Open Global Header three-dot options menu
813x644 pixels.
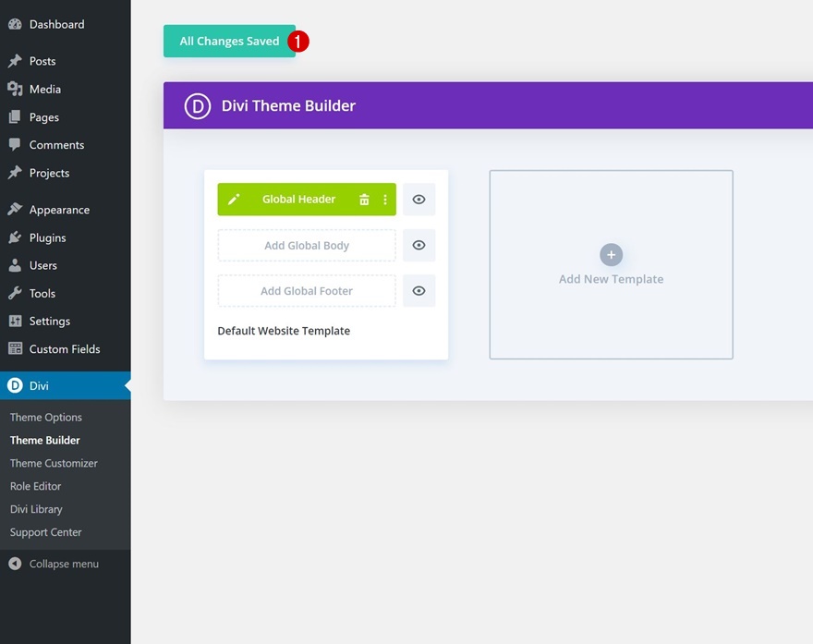click(x=384, y=199)
